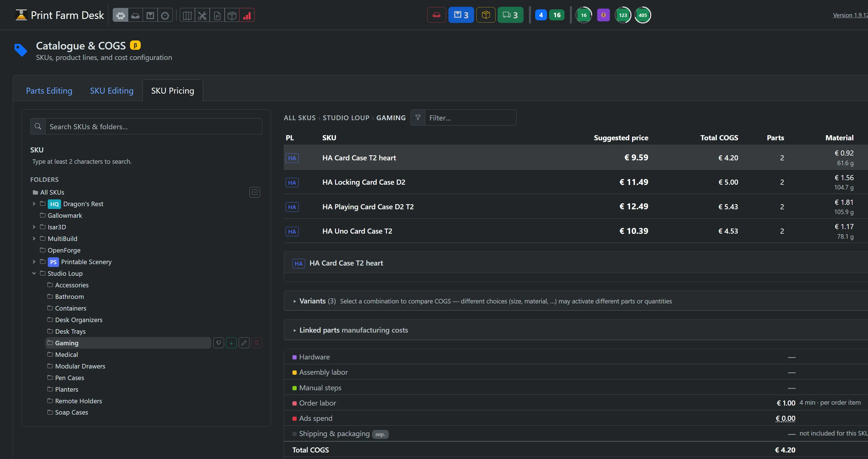
Task: Click the green truck badge showing 3
Action: pyautogui.click(x=510, y=15)
